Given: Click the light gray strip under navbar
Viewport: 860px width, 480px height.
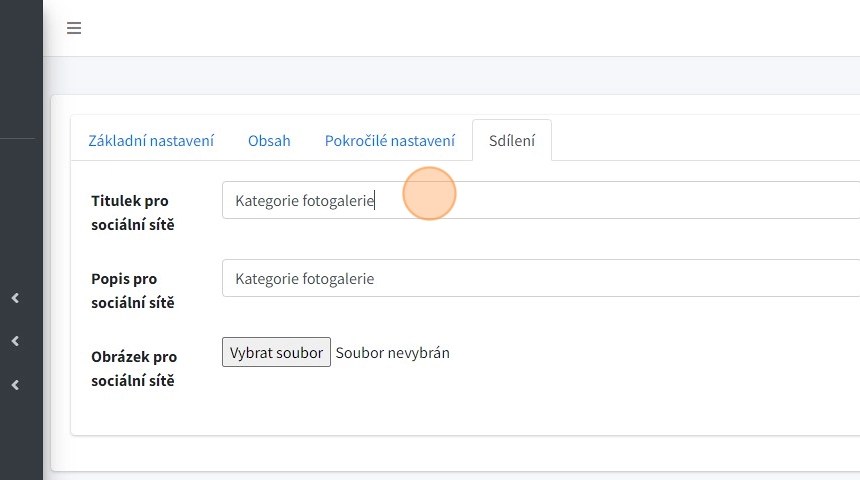Looking at the screenshot, I should click(450, 75).
